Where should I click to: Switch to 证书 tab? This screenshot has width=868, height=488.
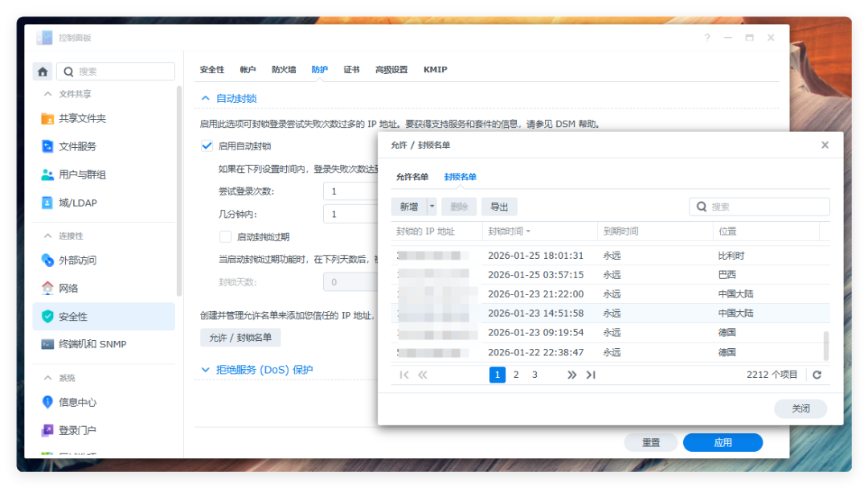coord(351,70)
